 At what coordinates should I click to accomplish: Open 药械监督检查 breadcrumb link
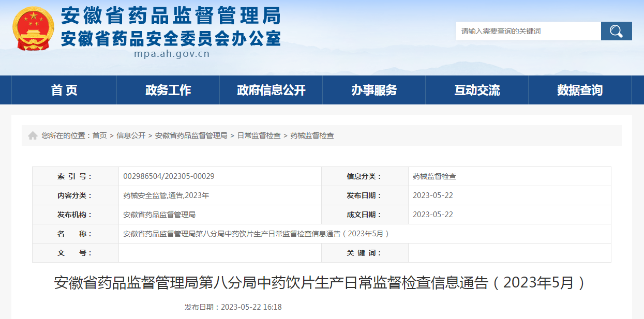coord(312,135)
